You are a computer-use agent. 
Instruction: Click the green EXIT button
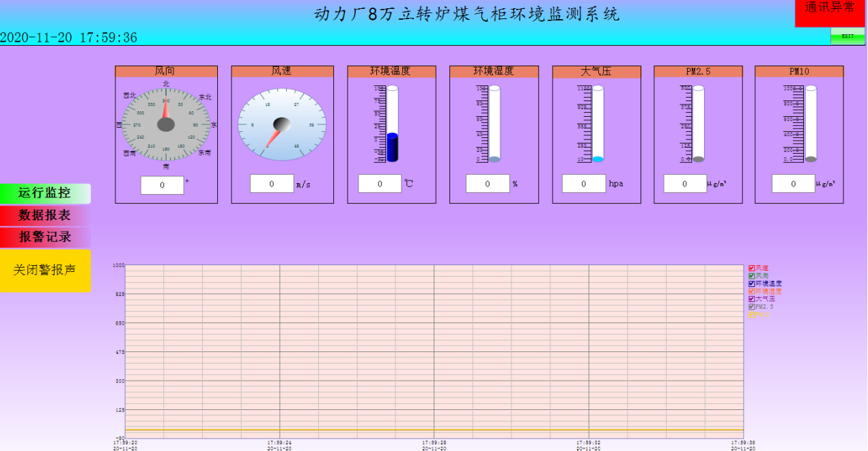tap(848, 36)
